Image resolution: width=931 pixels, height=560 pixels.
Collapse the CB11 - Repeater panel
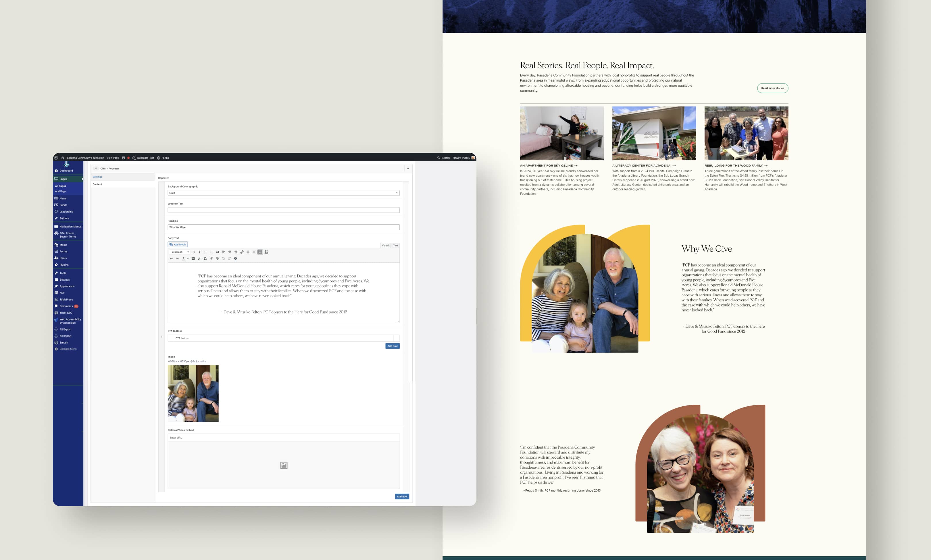408,168
